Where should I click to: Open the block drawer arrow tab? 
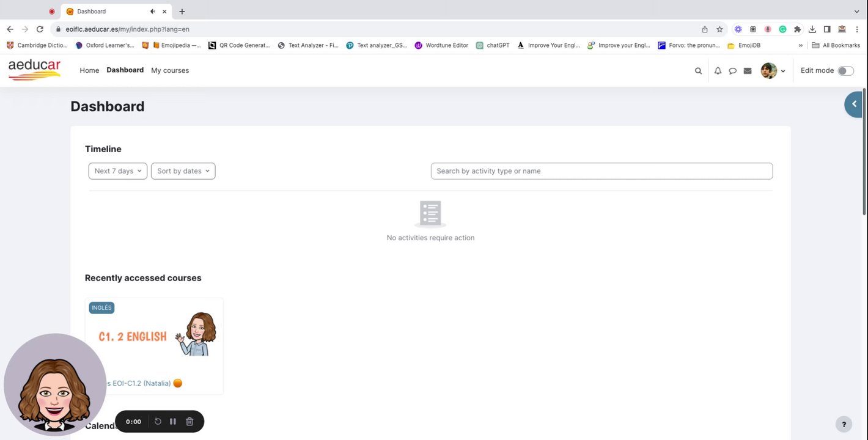[x=854, y=104]
